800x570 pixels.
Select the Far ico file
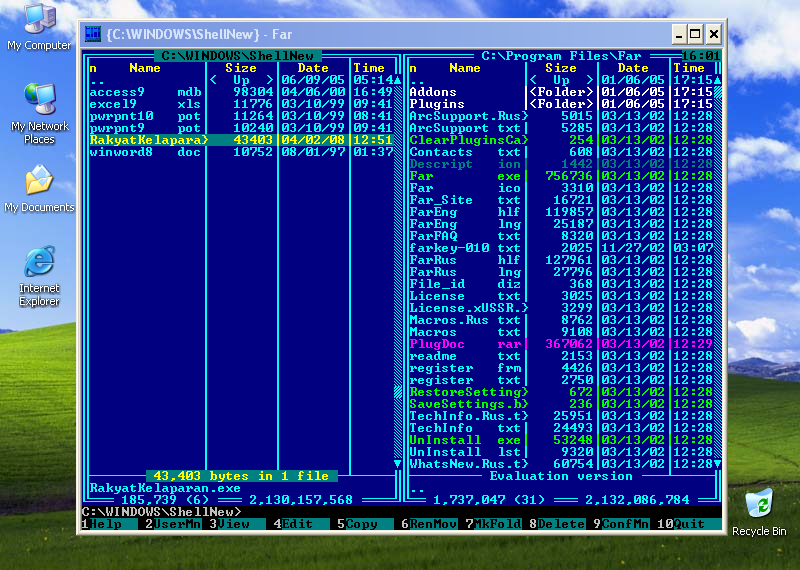coord(561,188)
